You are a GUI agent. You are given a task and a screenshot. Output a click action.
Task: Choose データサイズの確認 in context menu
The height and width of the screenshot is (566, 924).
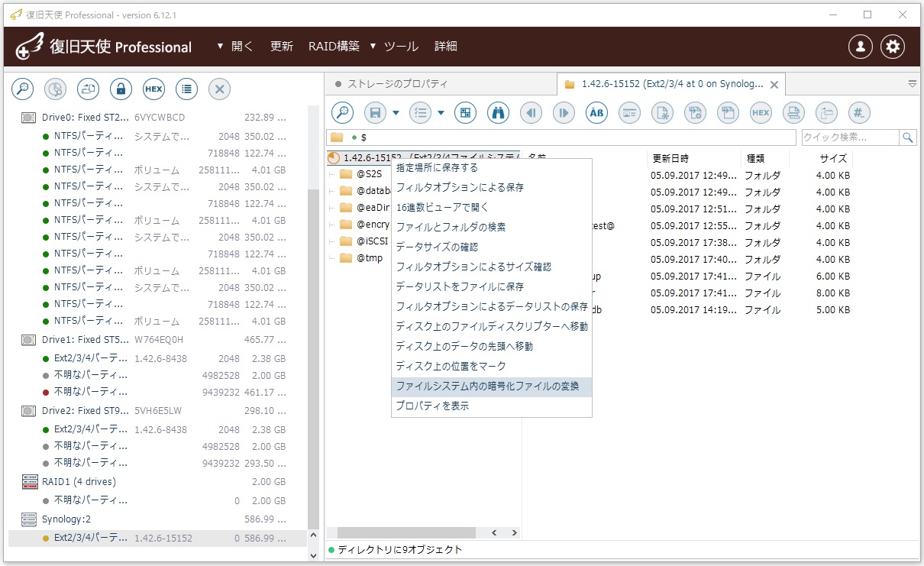tap(492, 247)
